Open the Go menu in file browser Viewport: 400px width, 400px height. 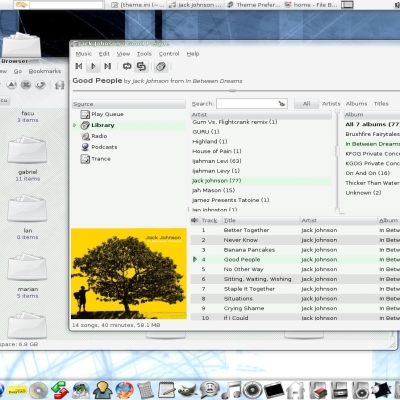coord(18,71)
